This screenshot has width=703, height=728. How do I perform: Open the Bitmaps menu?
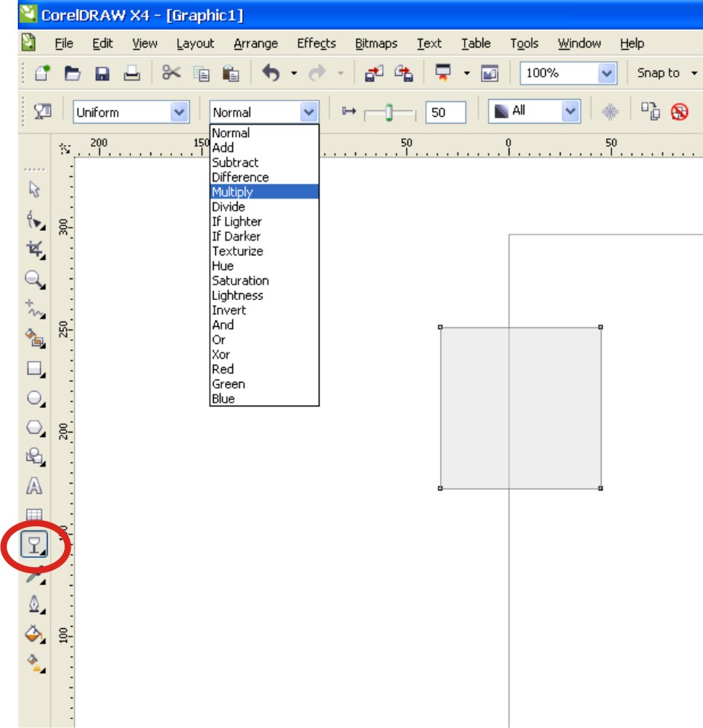[376, 43]
